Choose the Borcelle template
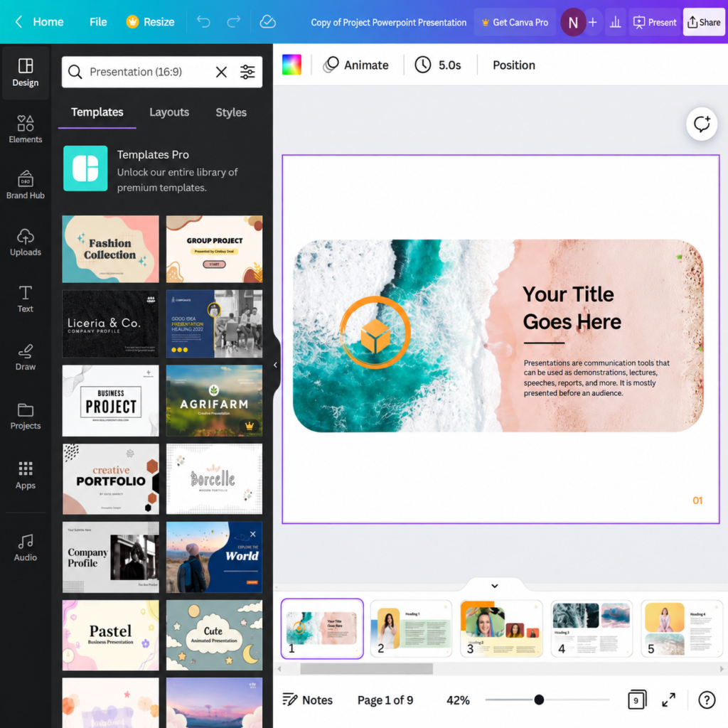 [214, 478]
